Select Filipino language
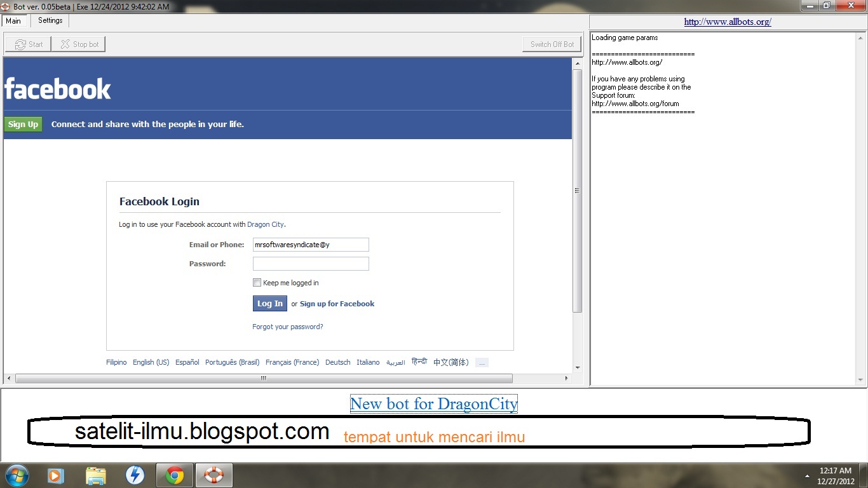This screenshot has width=868, height=488. tap(116, 362)
